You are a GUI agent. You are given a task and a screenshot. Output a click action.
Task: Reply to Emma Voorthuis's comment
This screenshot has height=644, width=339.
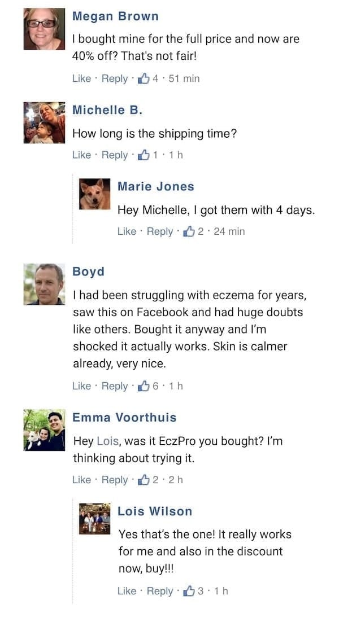[x=115, y=480]
